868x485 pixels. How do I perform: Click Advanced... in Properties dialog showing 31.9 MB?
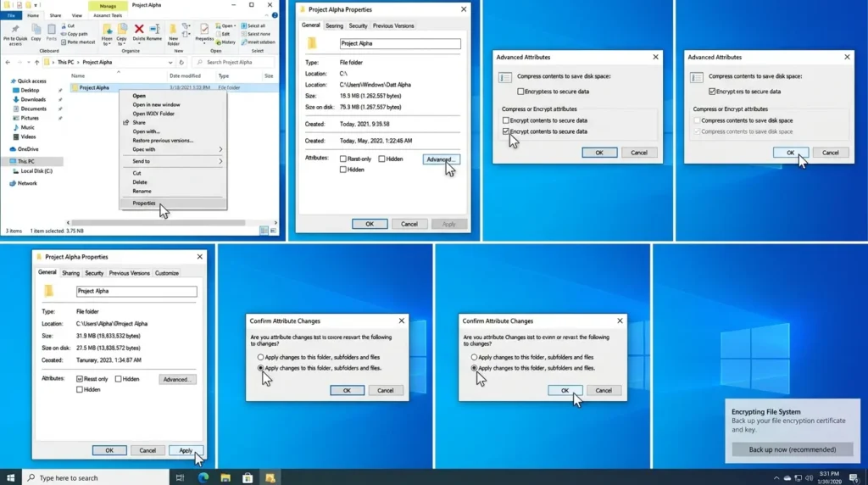[x=177, y=379]
